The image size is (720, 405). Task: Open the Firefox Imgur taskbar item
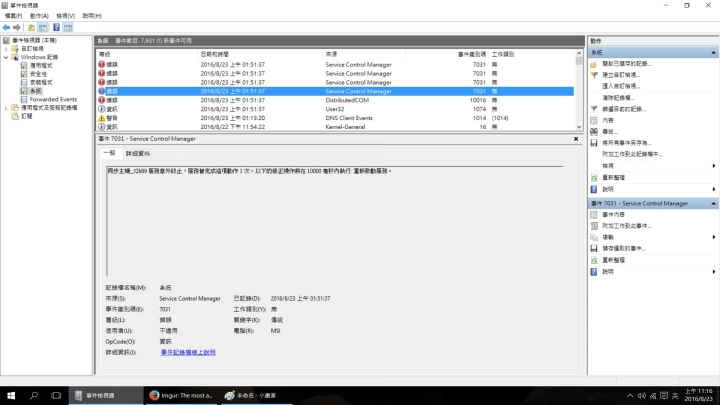pos(181,395)
